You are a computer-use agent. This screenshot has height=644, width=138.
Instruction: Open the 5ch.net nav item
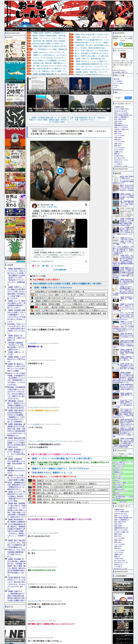coord(112,30)
